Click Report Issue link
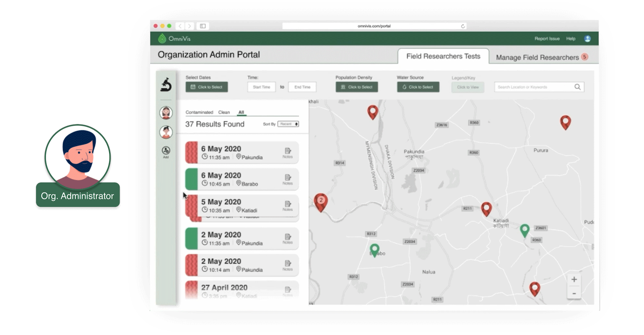Image resolution: width=644 pixels, height=335 pixels. 547,39
